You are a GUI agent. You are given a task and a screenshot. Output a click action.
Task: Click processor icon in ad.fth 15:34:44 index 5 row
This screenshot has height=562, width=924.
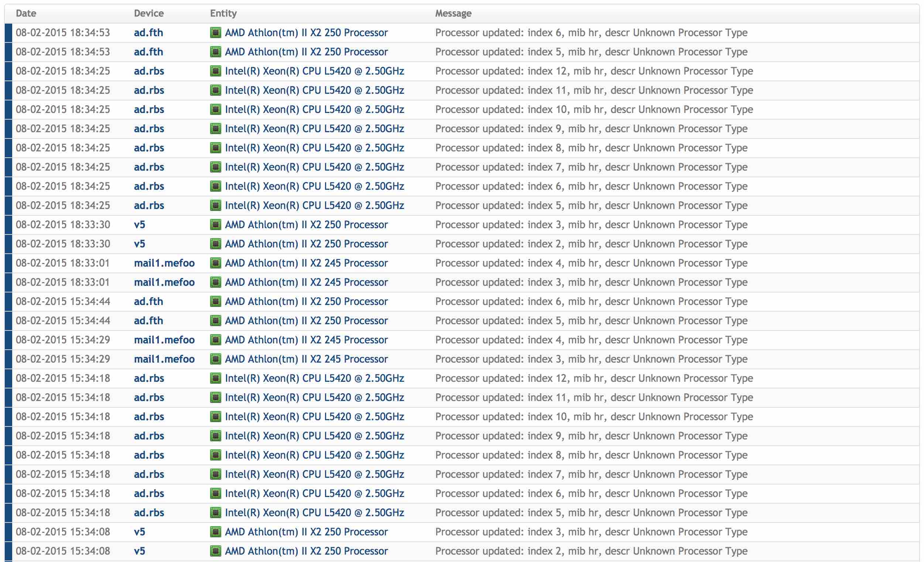(216, 321)
